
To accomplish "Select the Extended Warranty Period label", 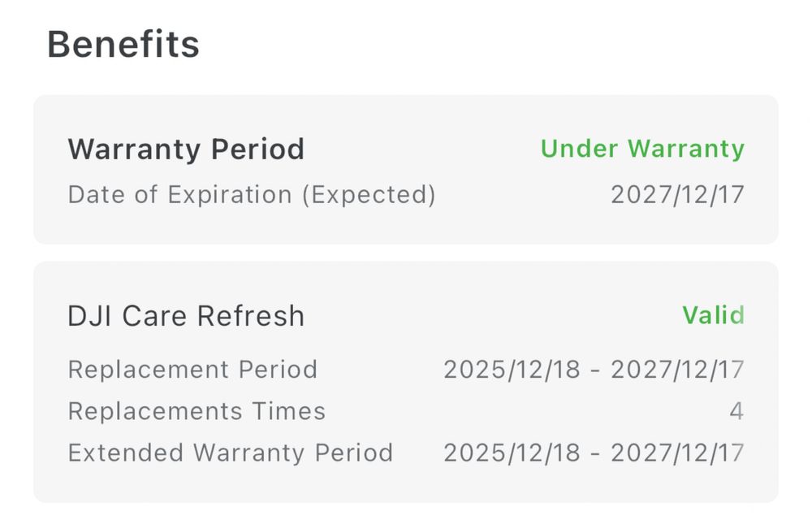I will tap(230, 453).
